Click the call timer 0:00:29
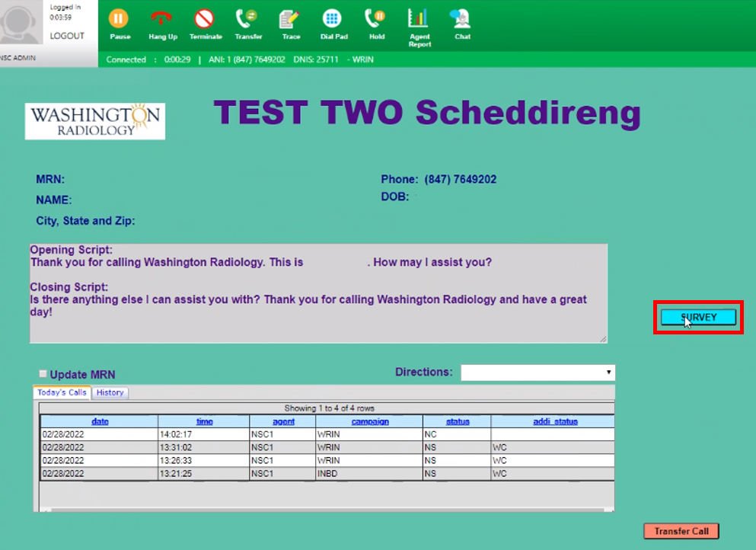Viewport: 756px width, 550px height. (x=177, y=59)
